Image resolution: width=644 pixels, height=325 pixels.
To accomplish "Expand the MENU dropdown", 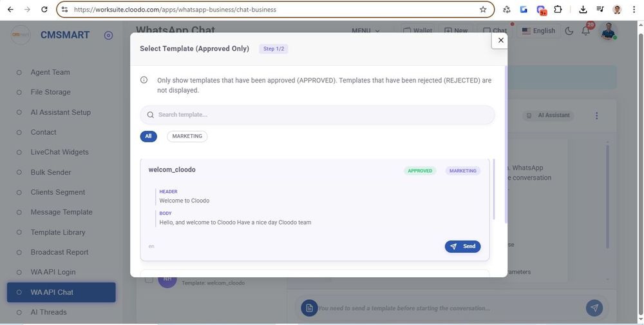I will [365, 31].
